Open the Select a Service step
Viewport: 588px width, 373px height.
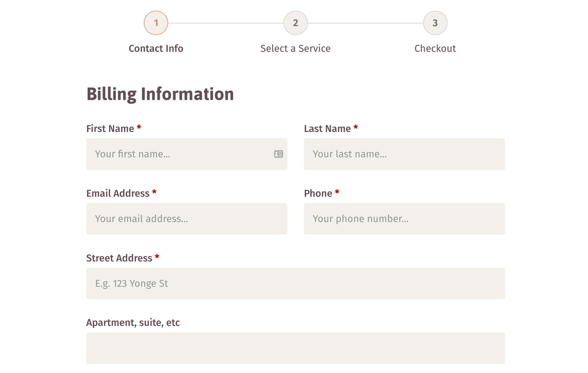(x=295, y=48)
